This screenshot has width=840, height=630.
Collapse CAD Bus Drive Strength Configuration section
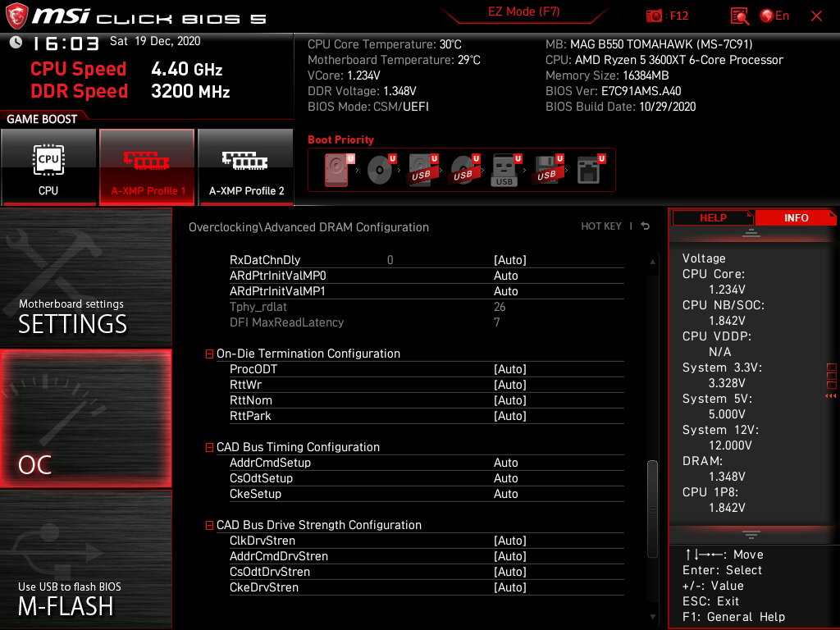[x=209, y=526]
